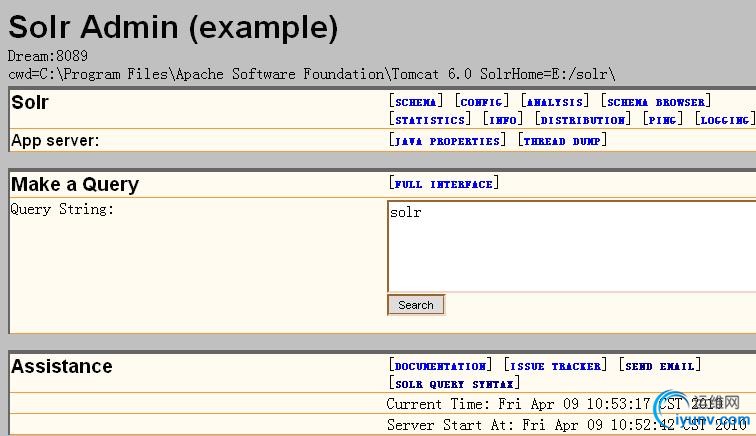Click the App server: label

click(x=55, y=140)
